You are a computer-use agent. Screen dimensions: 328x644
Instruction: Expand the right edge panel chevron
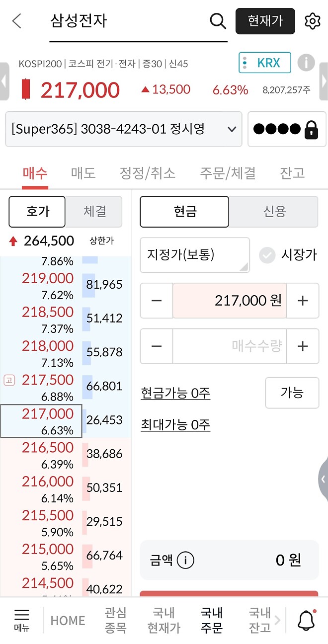click(x=324, y=480)
